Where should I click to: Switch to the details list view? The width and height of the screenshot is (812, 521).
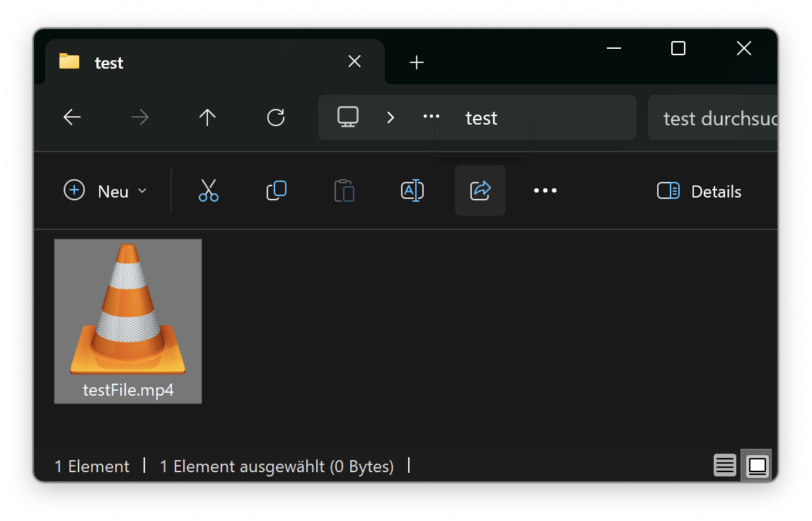(x=725, y=465)
